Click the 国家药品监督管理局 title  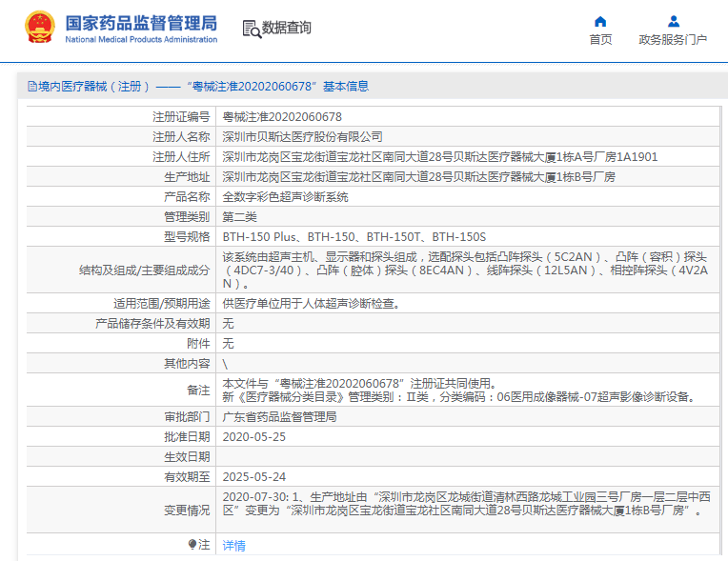point(141,23)
